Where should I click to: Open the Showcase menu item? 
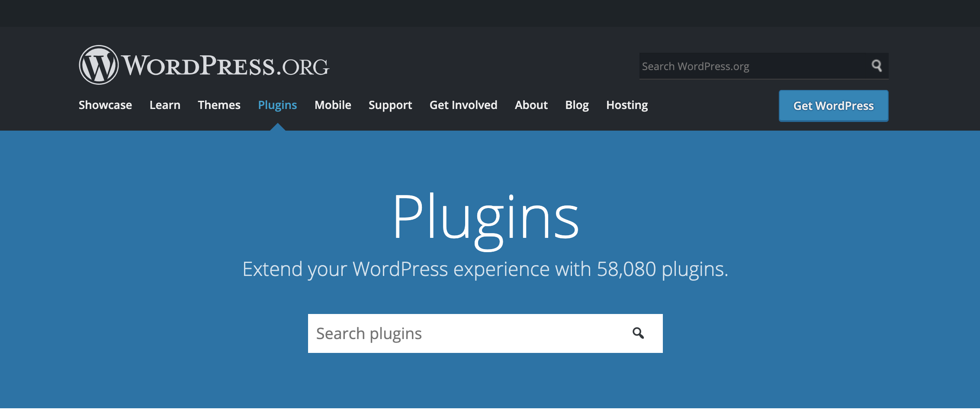105,105
